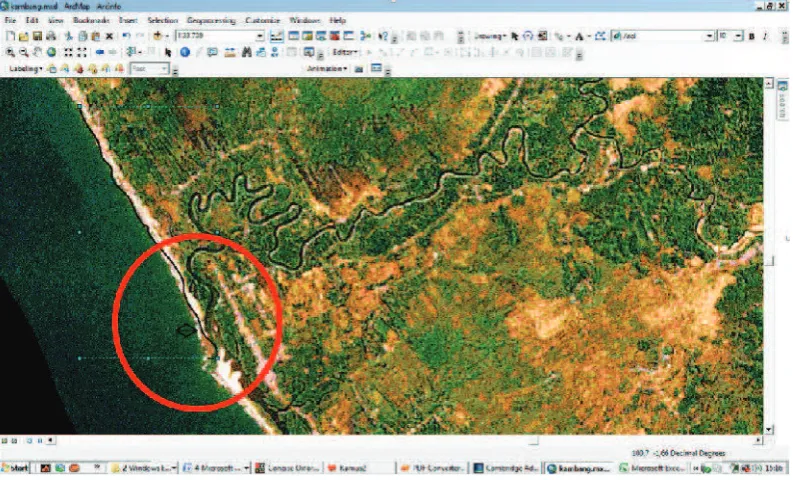793x480 pixels.
Task: Select the Measure tool
Action: coord(230,53)
